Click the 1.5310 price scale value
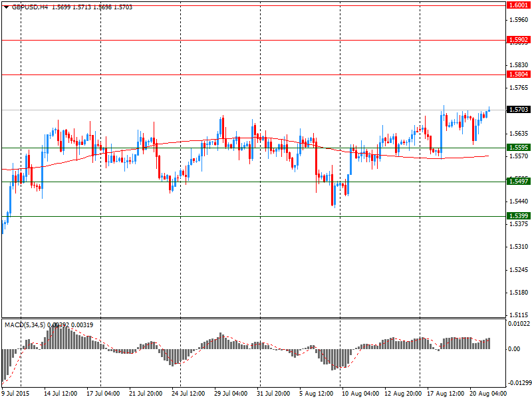Viewport: 532px width, 399px height. click(519, 247)
